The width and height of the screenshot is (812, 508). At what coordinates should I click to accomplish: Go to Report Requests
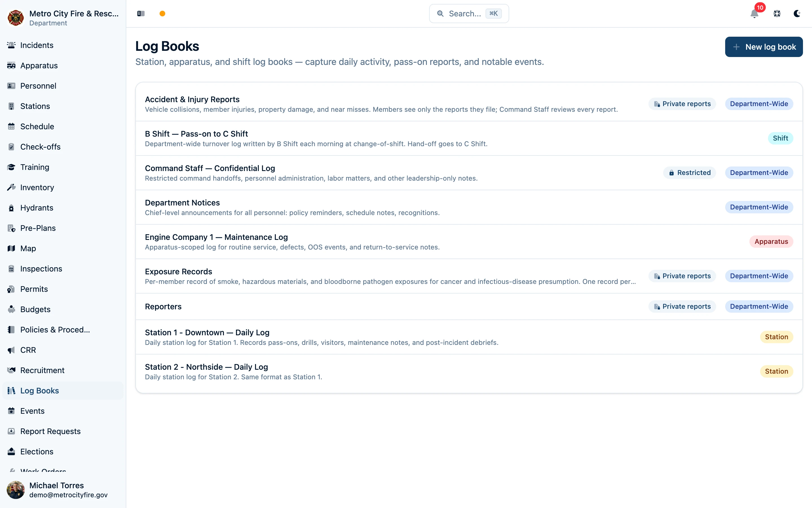pos(63,431)
